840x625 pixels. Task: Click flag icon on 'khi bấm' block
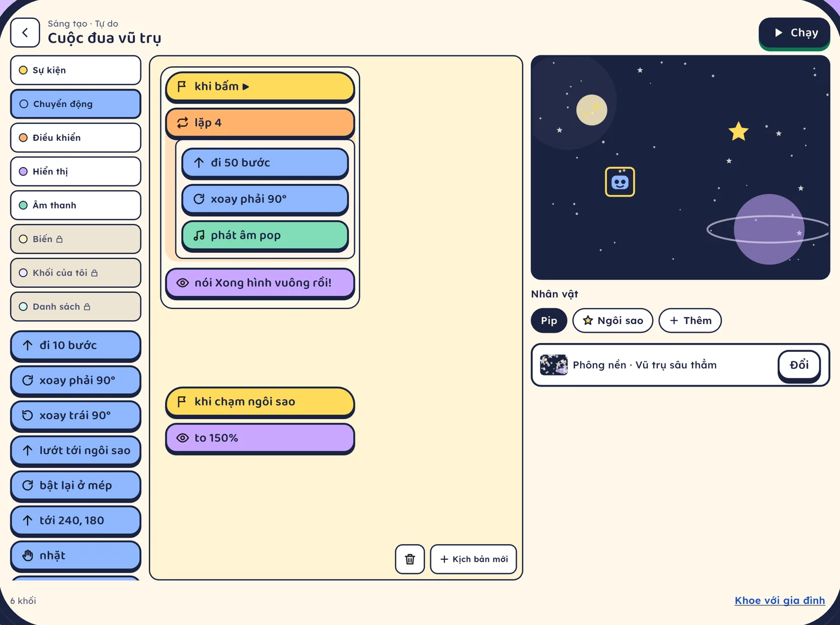182,86
